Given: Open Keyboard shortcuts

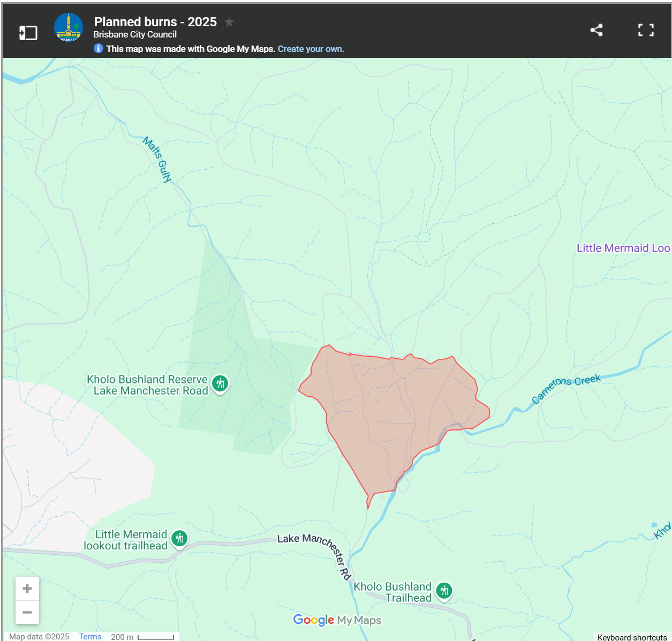Looking at the screenshot, I should 632,637.
